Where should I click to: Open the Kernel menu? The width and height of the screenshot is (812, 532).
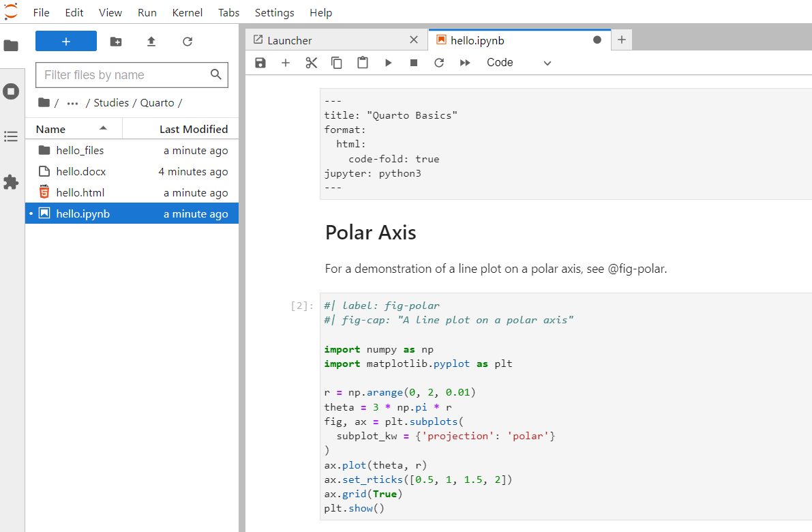(x=187, y=13)
